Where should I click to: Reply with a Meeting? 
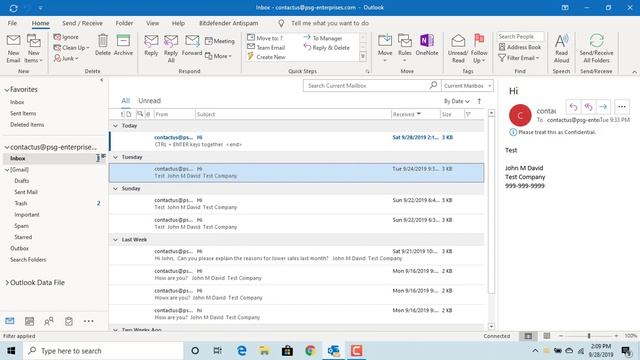click(220, 41)
